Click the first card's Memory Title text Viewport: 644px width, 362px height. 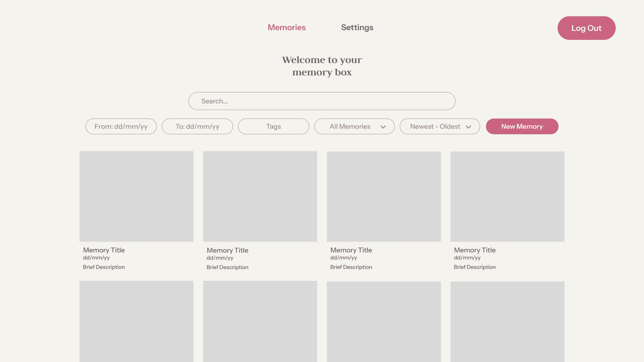[104, 250]
